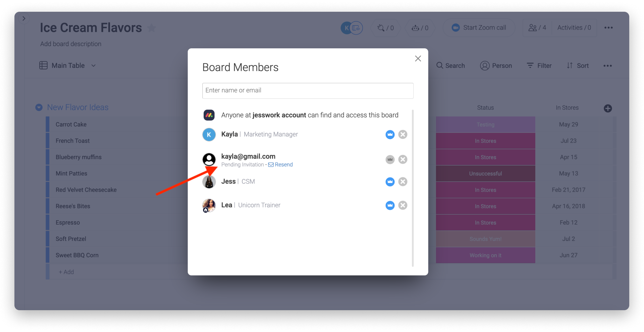Screen dimensions: 644x332
Task: Remove Lea from board members
Action: [x=403, y=205]
